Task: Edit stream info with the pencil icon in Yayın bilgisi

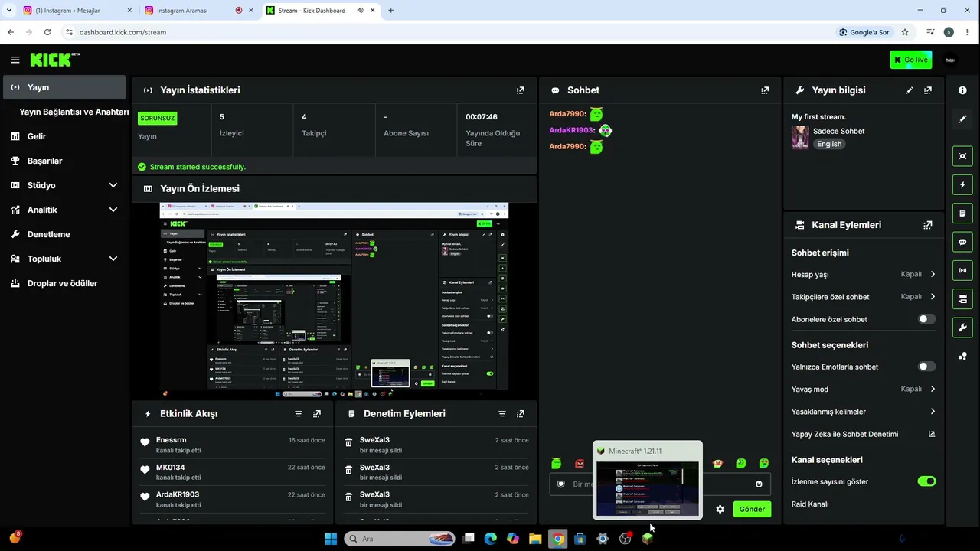Action: tap(910, 90)
